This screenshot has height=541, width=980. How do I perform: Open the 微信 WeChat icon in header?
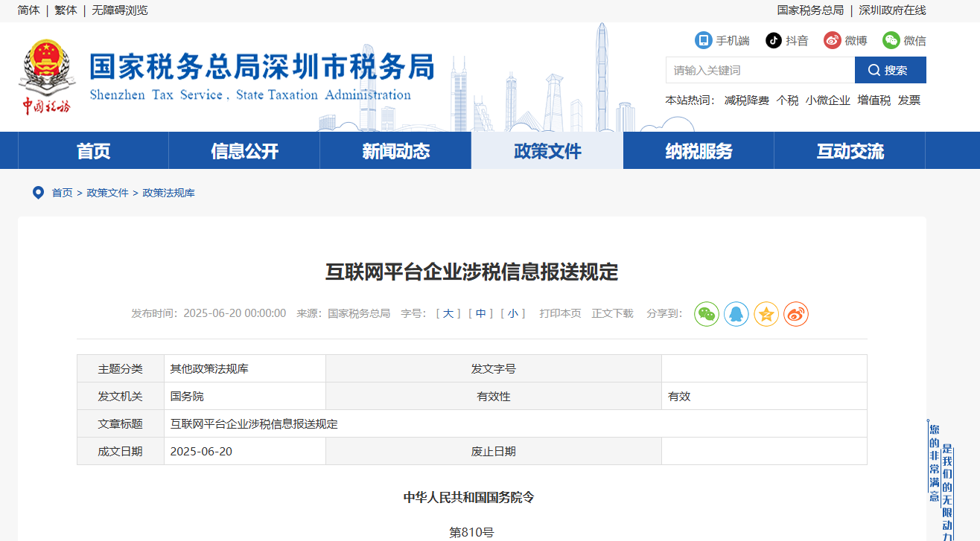891,40
